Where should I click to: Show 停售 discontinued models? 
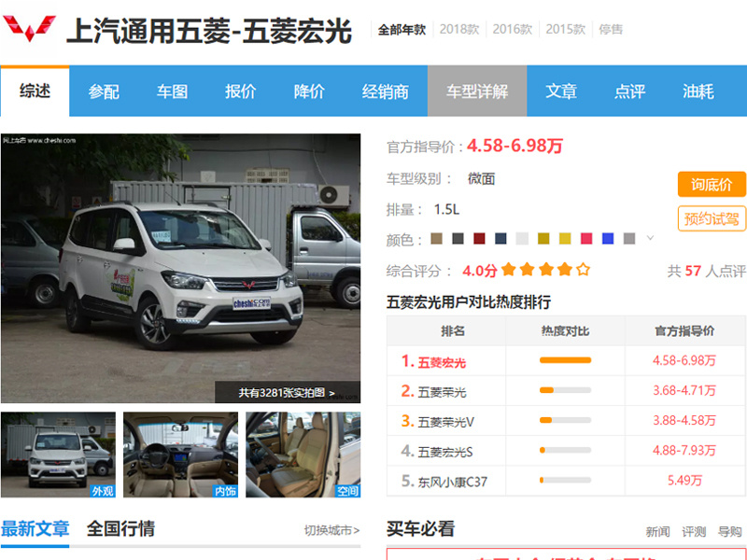(x=611, y=30)
